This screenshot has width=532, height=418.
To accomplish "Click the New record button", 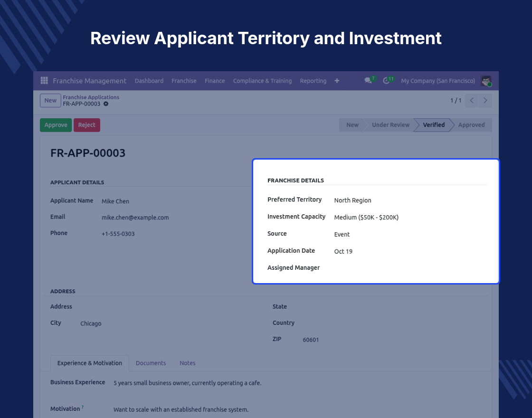I will pos(50,100).
